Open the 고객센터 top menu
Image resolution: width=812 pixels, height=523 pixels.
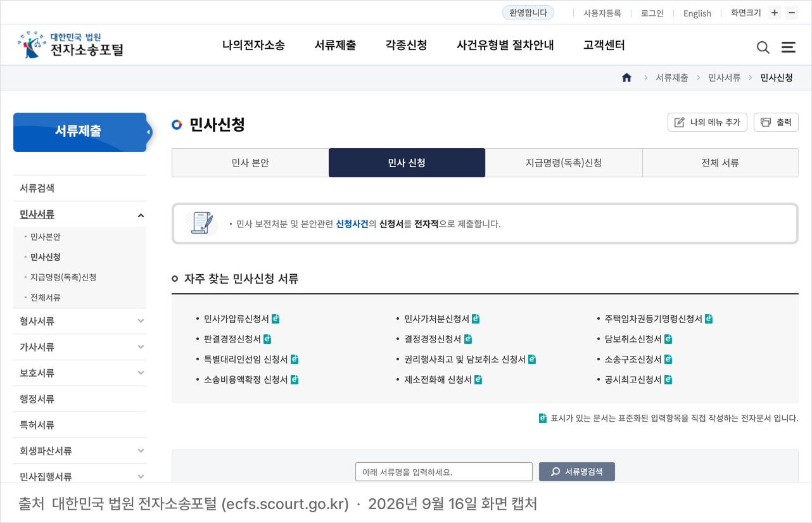pos(604,46)
